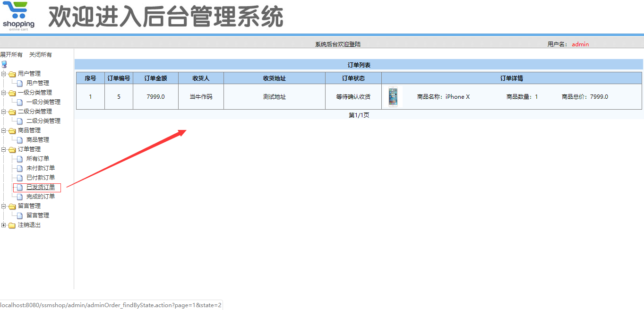644x310 pixels.
Task: Collapse the 用户管理 tree node
Action: (4, 74)
